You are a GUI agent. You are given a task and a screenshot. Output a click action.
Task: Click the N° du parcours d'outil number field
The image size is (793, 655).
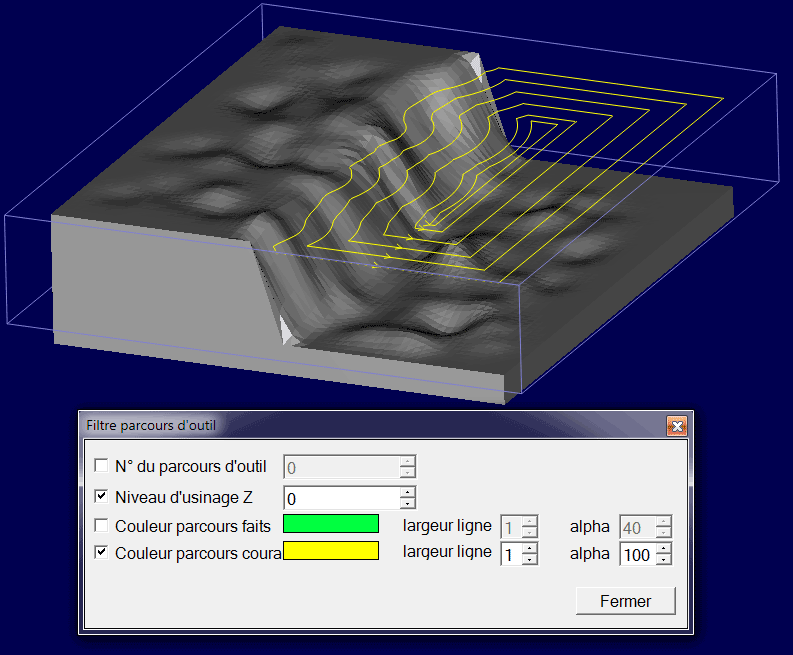(x=342, y=467)
